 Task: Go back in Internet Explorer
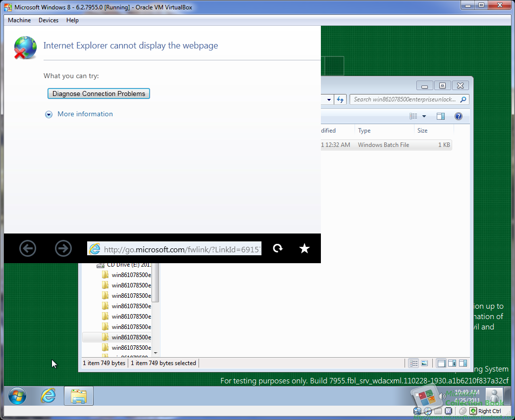click(x=28, y=248)
